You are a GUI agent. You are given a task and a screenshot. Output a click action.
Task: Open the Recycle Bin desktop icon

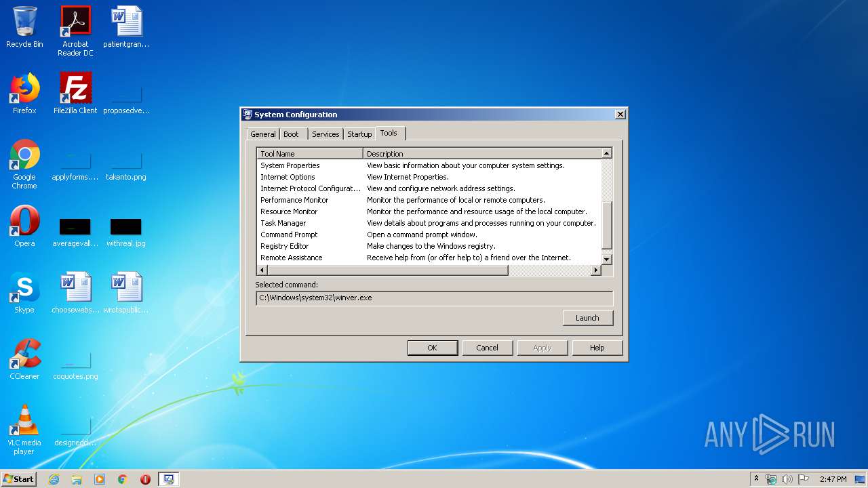point(24,28)
